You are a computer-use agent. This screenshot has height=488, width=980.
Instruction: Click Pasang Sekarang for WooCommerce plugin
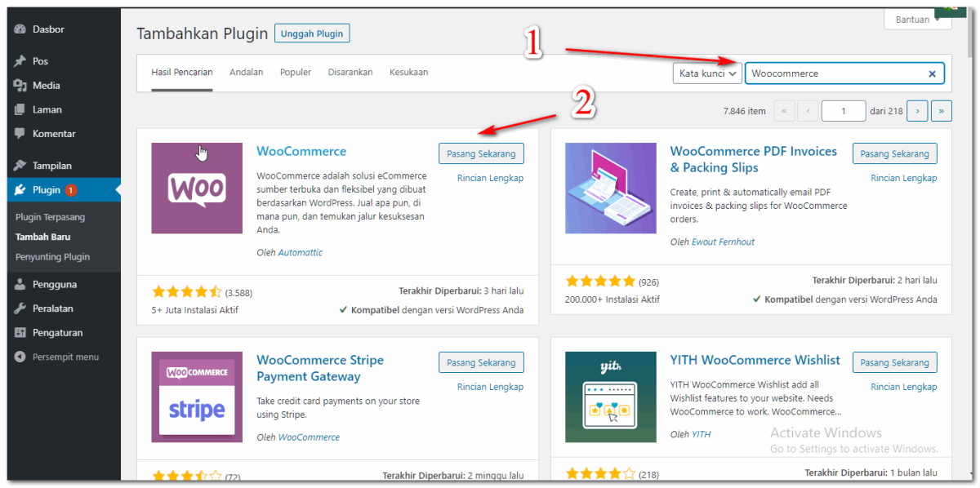point(481,153)
